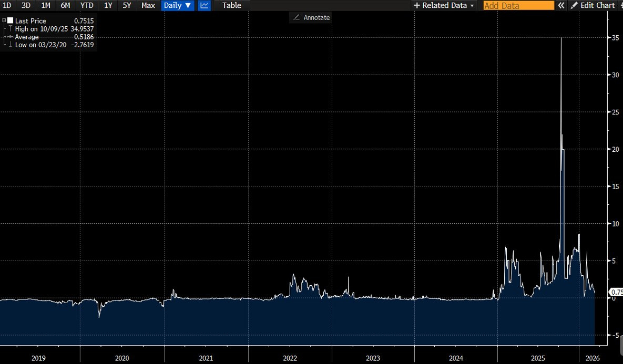Choose the YTD range
The height and width of the screenshot is (364, 623).
coord(87,5)
